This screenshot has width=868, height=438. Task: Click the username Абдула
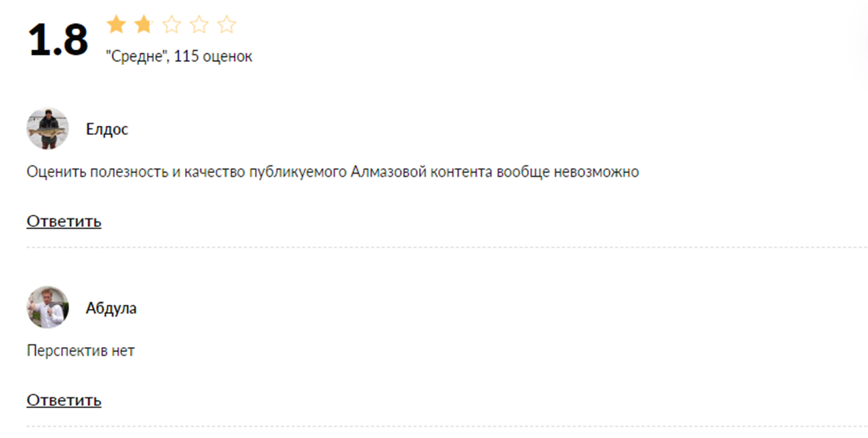point(111,308)
